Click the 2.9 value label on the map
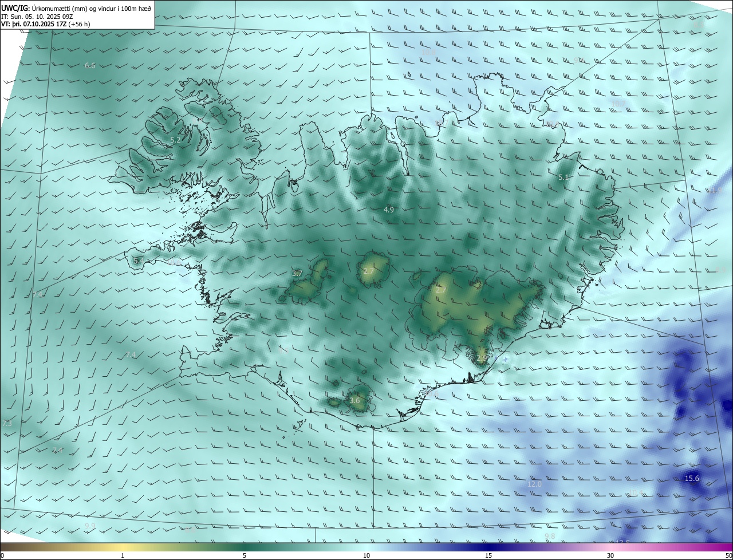 point(482,358)
